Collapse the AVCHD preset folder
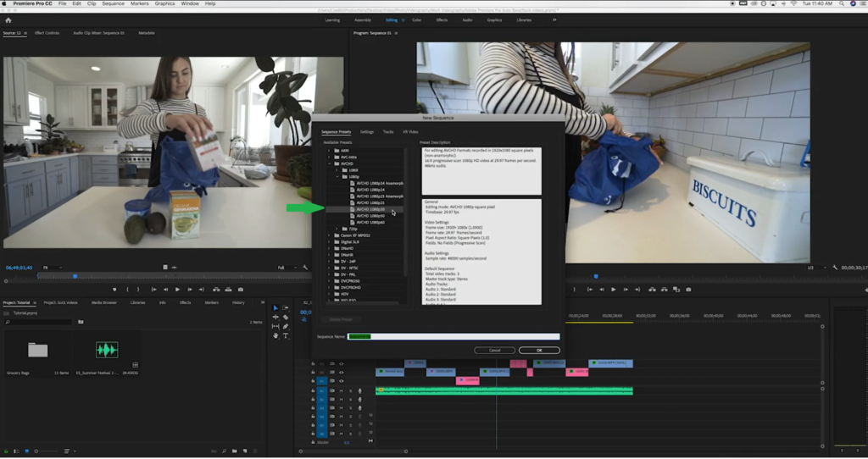 329,163
